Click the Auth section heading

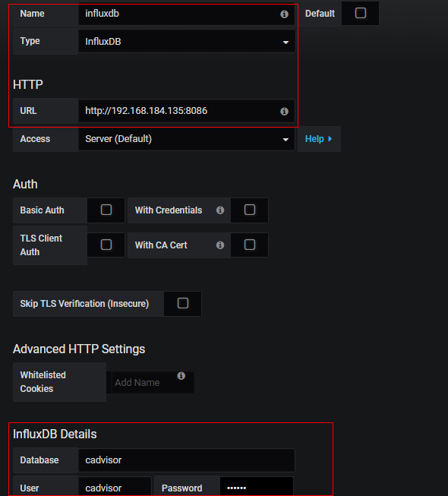(x=25, y=185)
